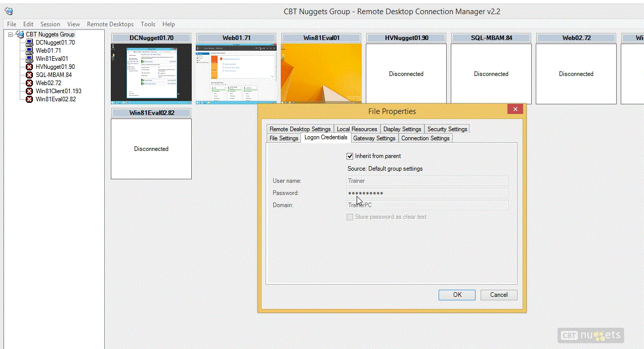644x349 pixels.
Task: Open the View menu
Action: click(x=74, y=24)
